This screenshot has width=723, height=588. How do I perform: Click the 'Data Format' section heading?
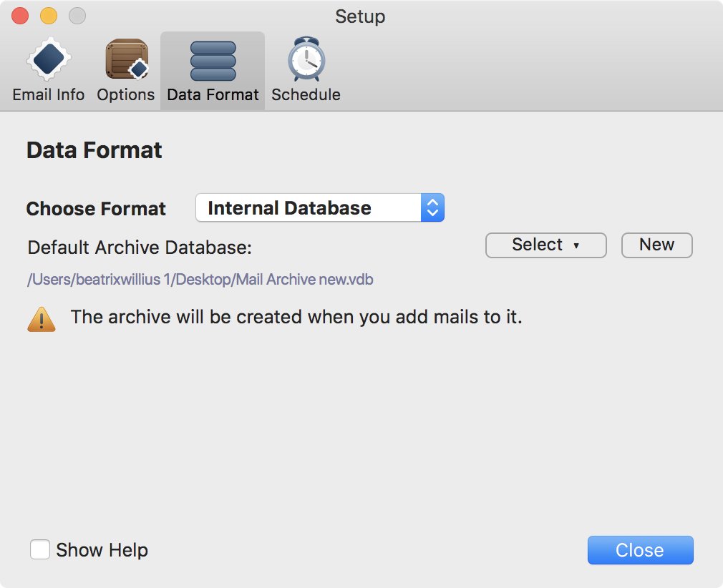pyautogui.click(x=94, y=150)
